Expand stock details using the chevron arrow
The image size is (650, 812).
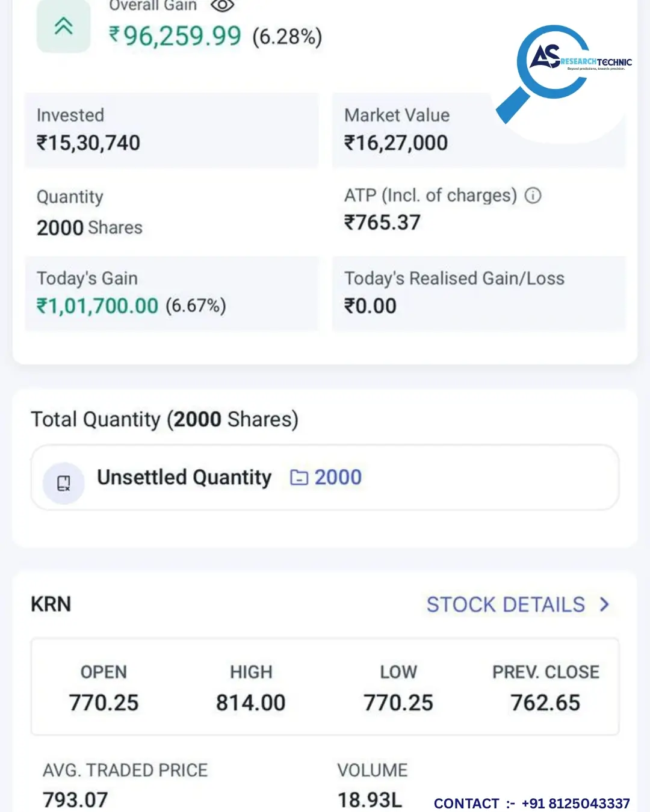605,604
